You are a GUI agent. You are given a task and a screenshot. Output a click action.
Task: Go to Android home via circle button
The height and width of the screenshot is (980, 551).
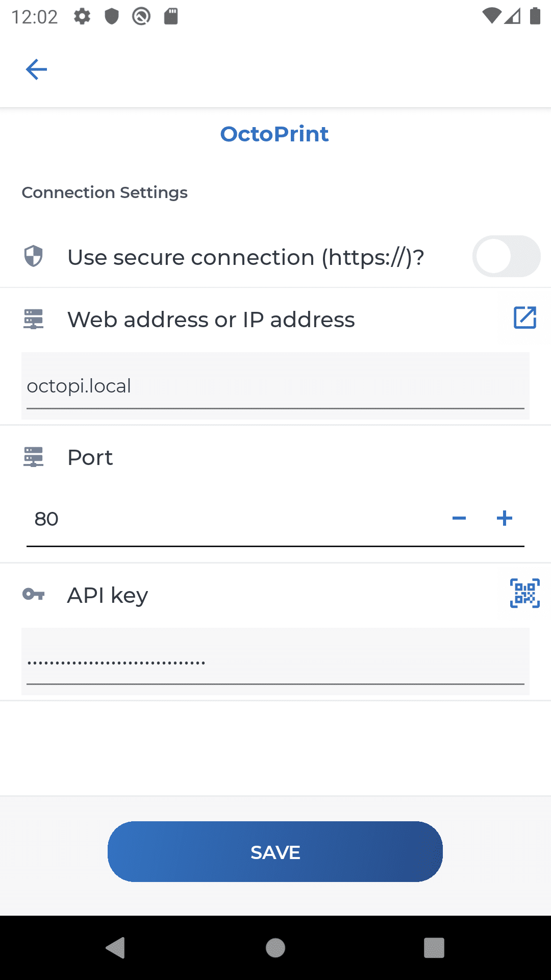275,948
